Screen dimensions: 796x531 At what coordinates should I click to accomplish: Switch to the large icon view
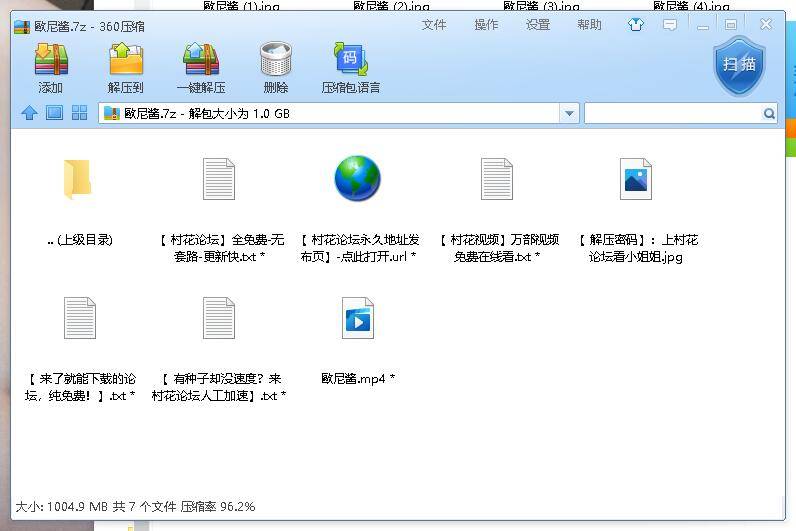(55, 114)
